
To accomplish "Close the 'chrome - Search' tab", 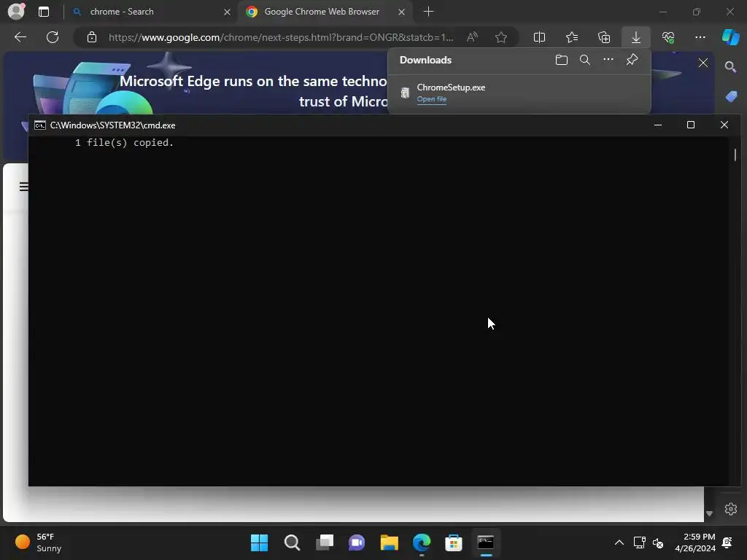I will pos(228,12).
